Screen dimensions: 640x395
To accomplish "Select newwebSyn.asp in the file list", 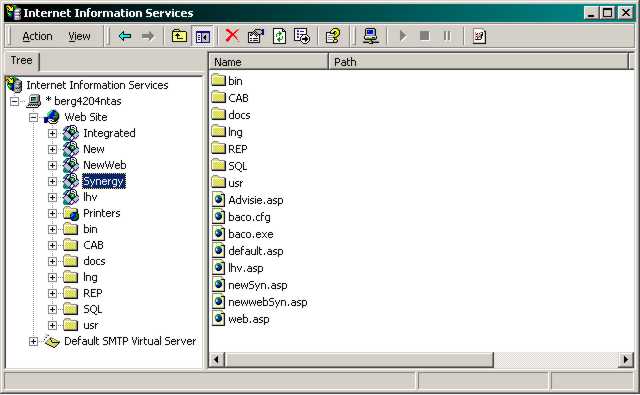I will point(268,302).
